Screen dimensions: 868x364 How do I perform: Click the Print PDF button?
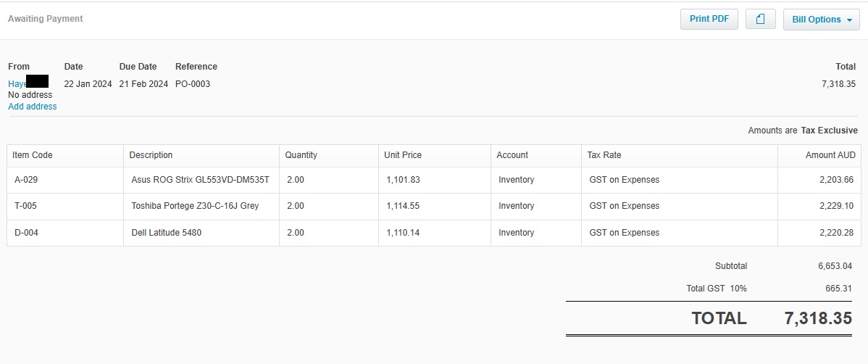[x=709, y=19]
